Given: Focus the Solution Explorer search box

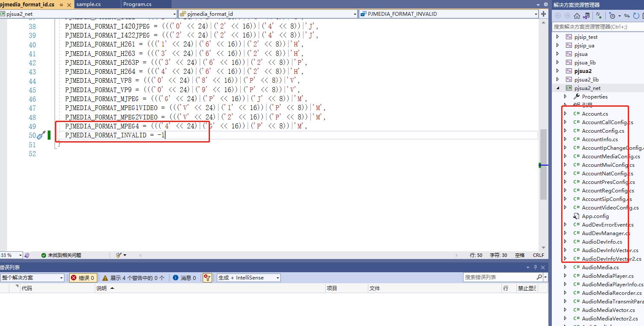Looking at the screenshot, I should [597, 26].
